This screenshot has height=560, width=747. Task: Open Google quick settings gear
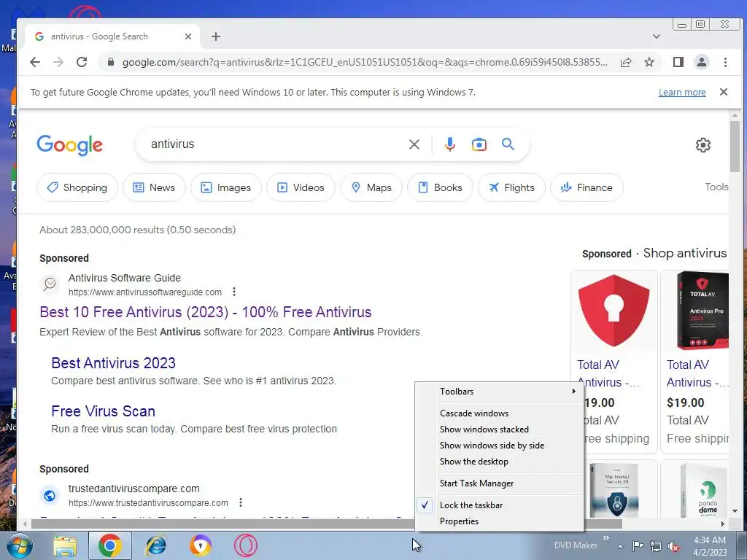[703, 145]
